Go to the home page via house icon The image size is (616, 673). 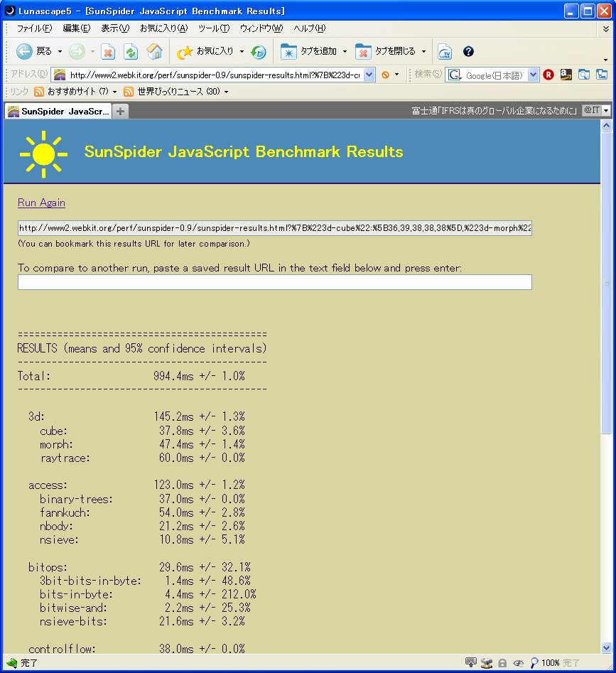tap(154, 52)
